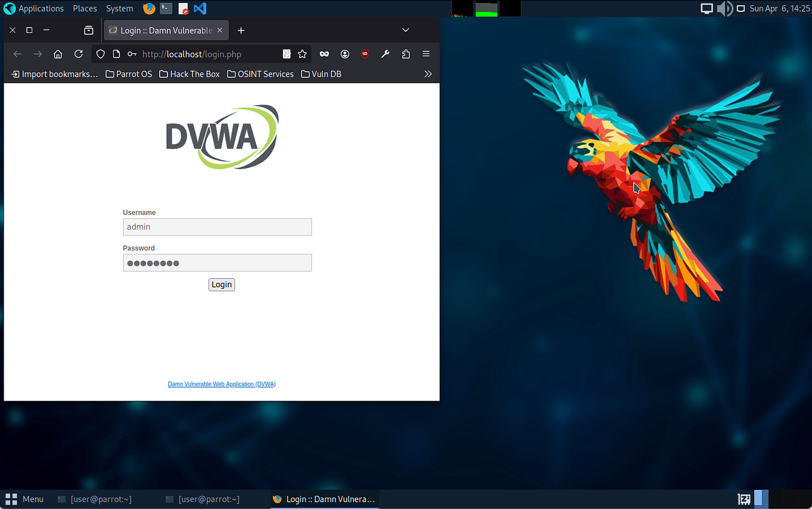The height and width of the screenshot is (509, 812).
Task: Show site information page icon
Action: click(x=117, y=54)
